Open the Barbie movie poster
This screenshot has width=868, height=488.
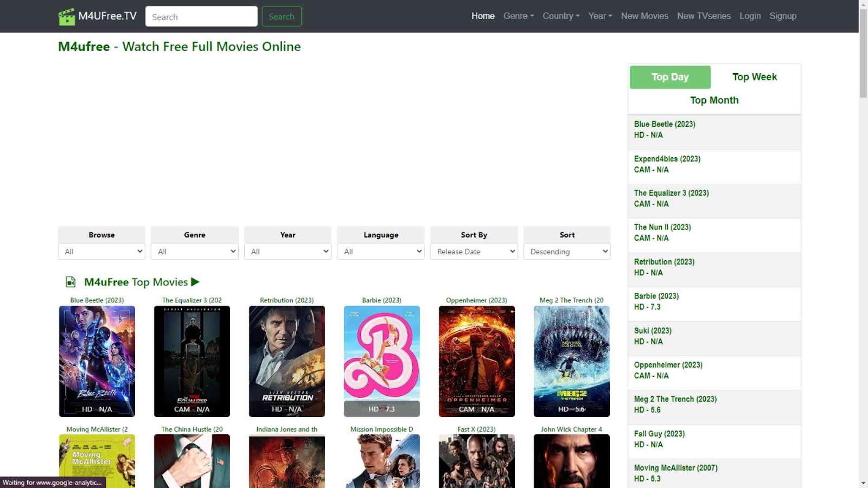pyautogui.click(x=382, y=361)
